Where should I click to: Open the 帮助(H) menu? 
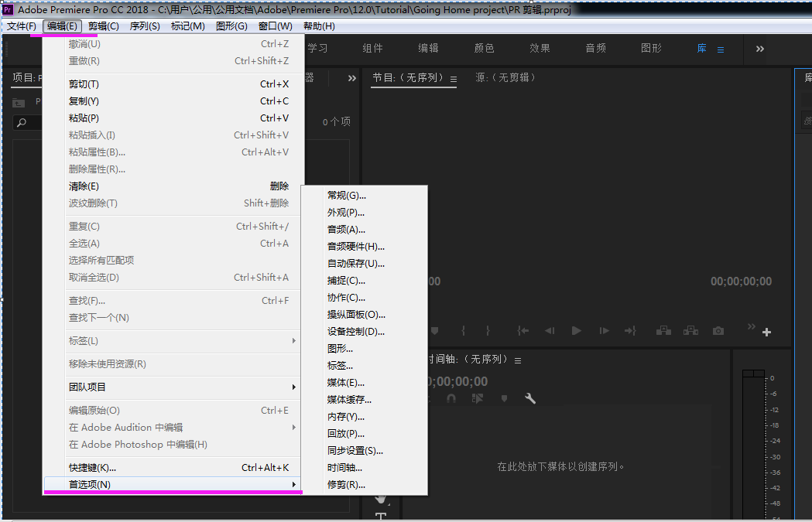[319, 26]
